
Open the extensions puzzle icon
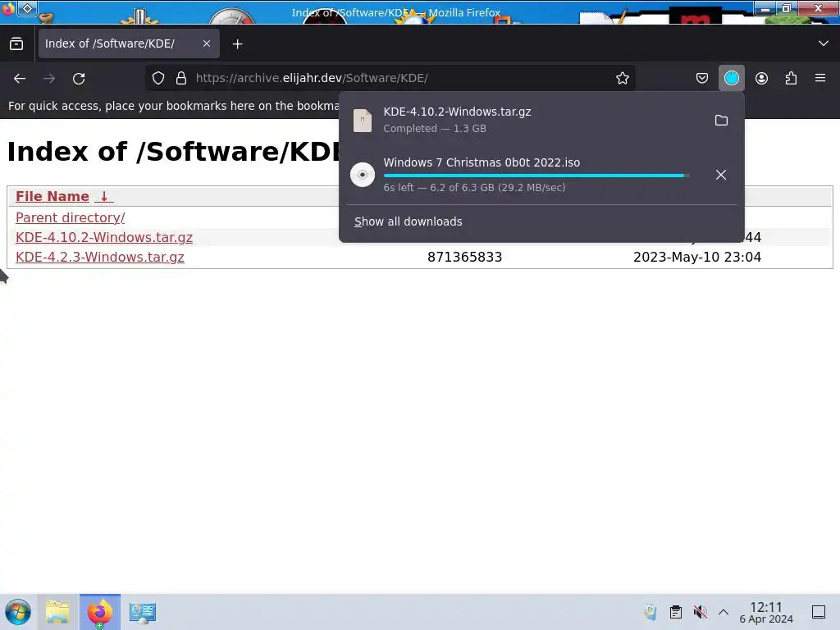click(x=791, y=78)
